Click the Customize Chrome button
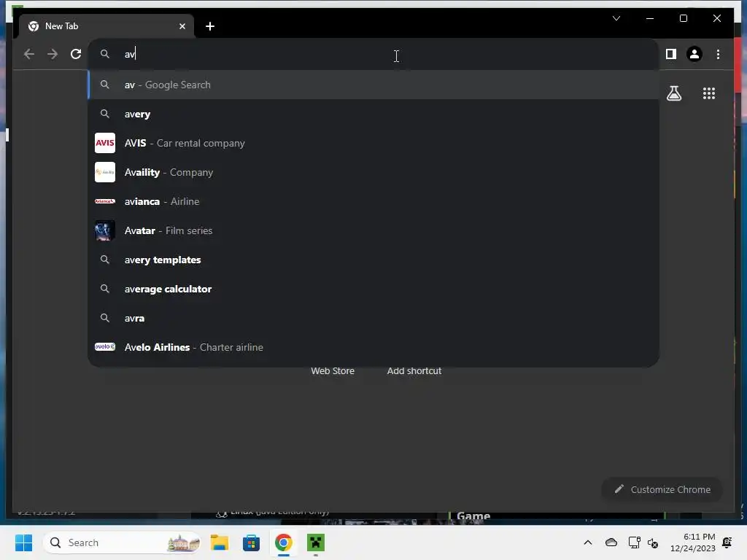Viewport: 747px width, 560px height. coord(662,489)
